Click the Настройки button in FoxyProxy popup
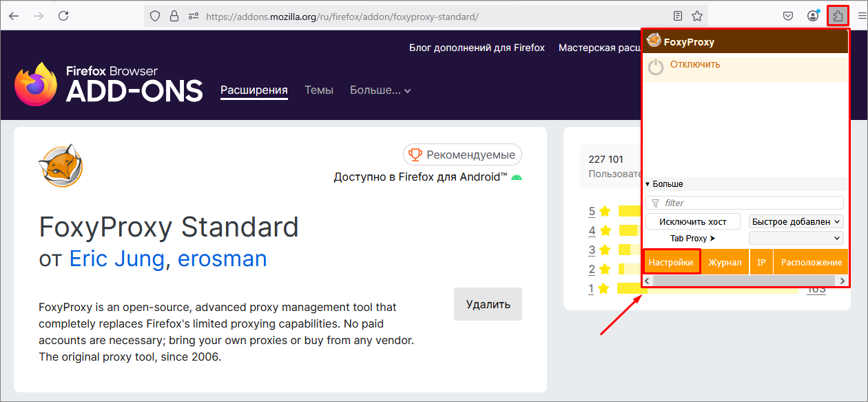 671,261
